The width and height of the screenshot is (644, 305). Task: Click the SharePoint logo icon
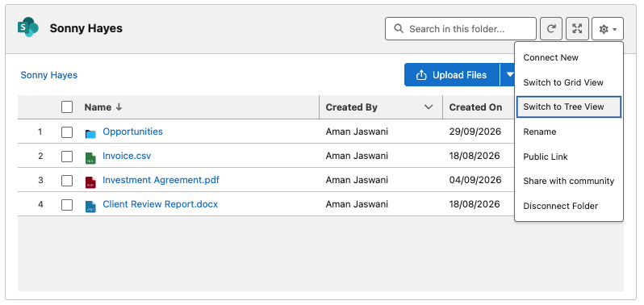(28, 27)
